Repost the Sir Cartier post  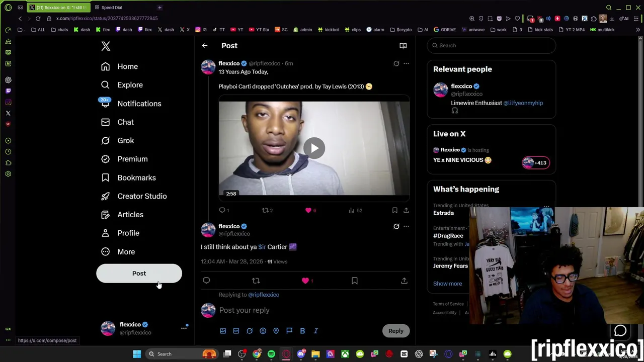(256, 281)
